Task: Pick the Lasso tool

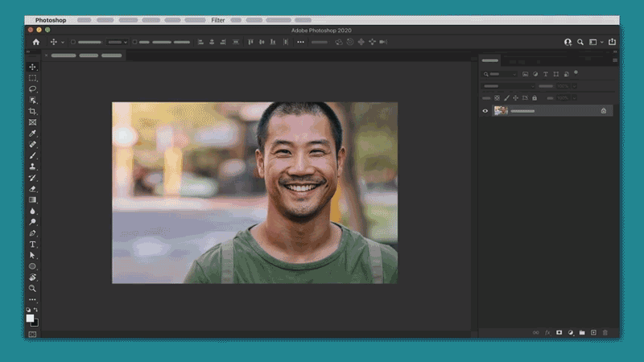Action: pyautogui.click(x=33, y=89)
